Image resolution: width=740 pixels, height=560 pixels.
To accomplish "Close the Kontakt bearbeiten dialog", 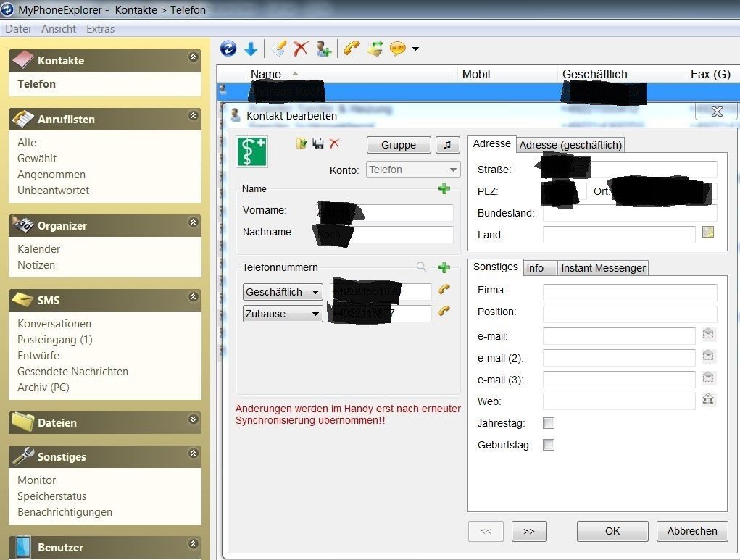I will pyautogui.click(x=716, y=112).
